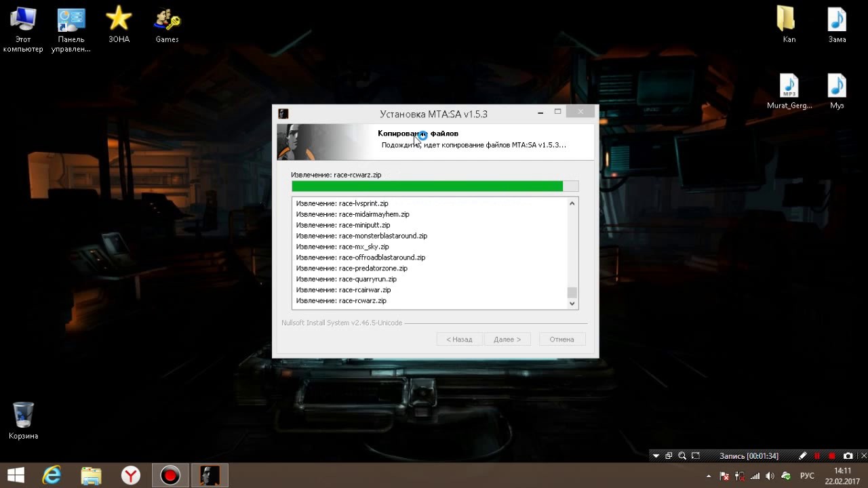The image size is (868, 488).
Task: Click the 'Запись [00:01:34]' recorder timer
Action: point(749,456)
